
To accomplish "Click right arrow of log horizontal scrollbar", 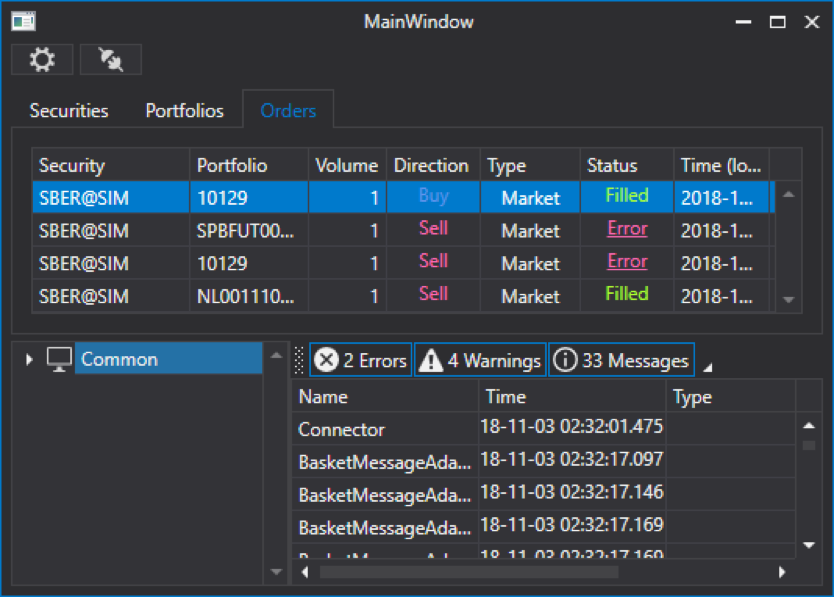I will pos(781,572).
